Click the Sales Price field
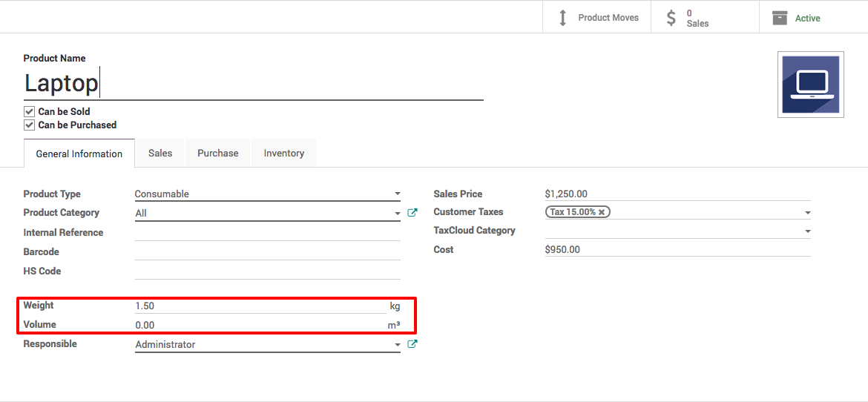Screen dimensions: 868x402 tap(675, 194)
